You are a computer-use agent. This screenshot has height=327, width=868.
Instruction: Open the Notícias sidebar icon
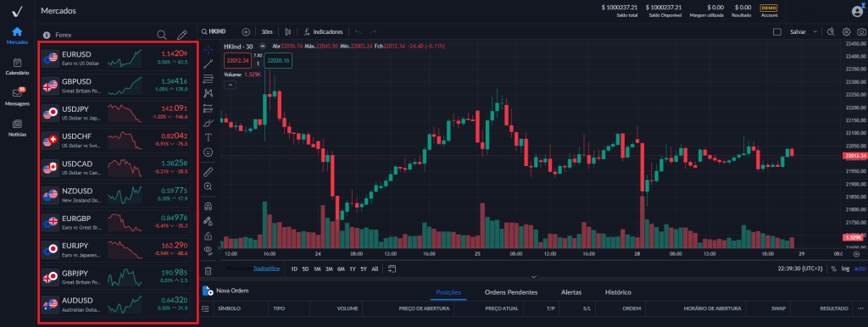click(x=17, y=124)
